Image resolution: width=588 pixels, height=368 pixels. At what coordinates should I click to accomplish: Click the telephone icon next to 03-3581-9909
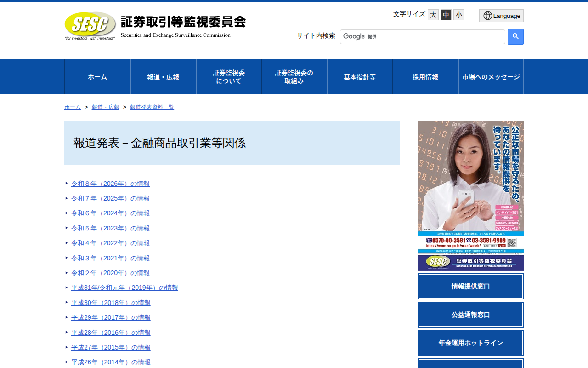coord(469,240)
